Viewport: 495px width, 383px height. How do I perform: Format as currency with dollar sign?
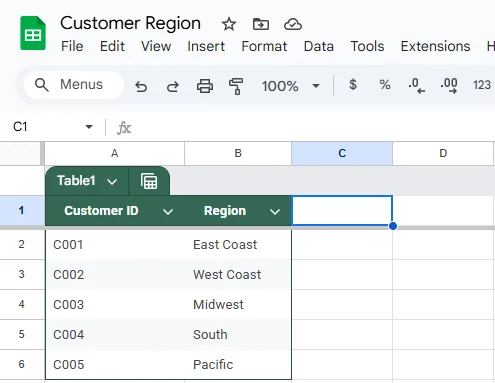coord(353,85)
